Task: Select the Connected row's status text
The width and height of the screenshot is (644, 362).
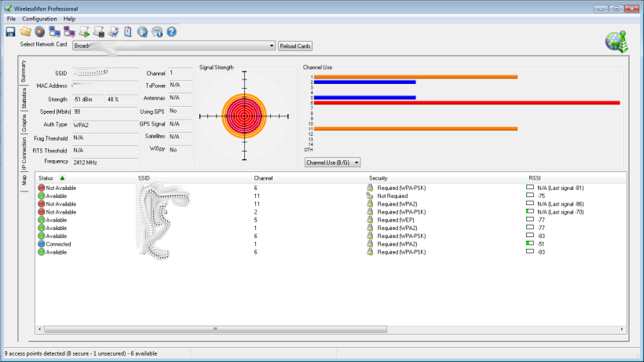Action: click(58, 243)
